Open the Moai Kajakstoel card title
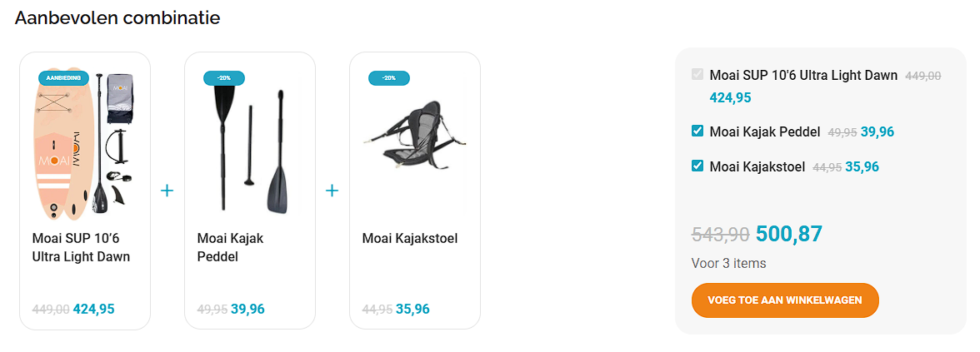Screen dimensions: 980x352 coord(410,239)
